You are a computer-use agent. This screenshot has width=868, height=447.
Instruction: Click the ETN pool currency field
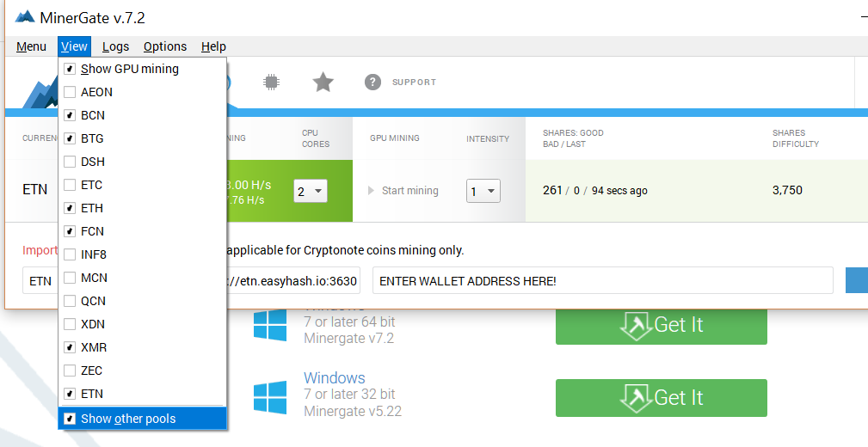point(40,280)
